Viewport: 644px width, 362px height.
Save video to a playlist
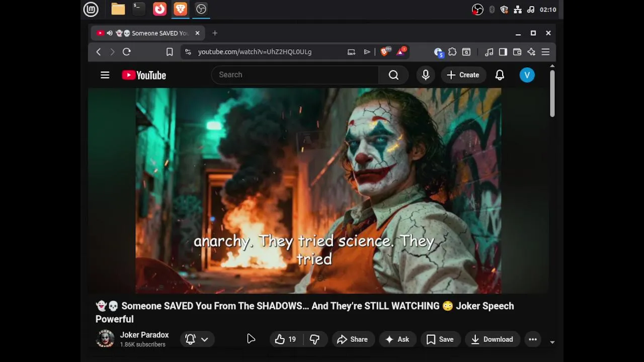point(440,339)
